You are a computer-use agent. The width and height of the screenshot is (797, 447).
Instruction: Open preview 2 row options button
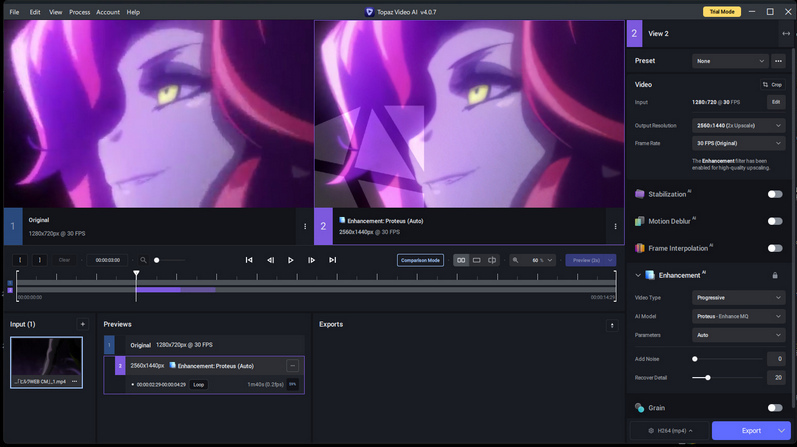pos(292,366)
